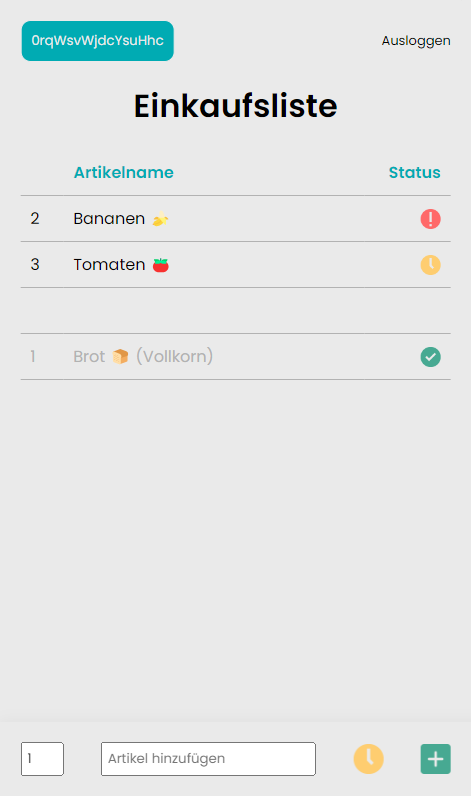Click the Einkaufsliste heading
471x796 pixels.
click(236, 106)
